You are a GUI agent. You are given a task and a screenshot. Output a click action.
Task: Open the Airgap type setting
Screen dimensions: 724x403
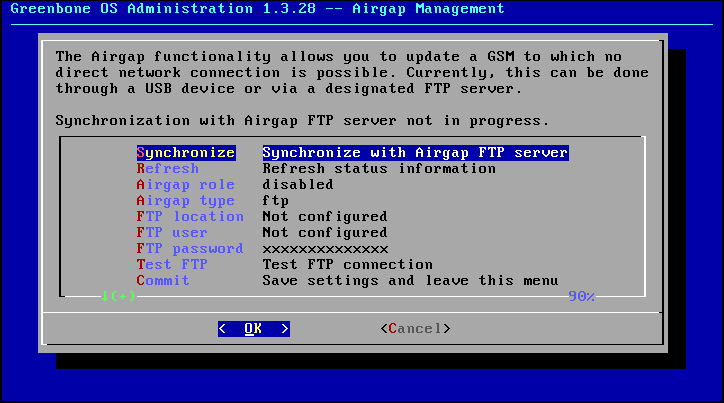[x=186, y=201]
